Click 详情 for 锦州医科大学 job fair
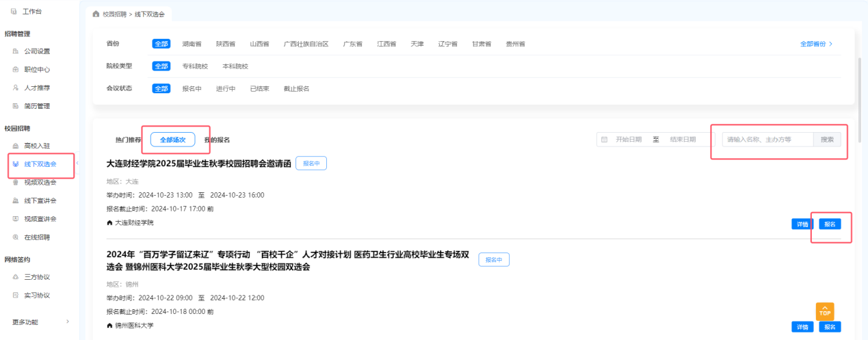The width and height of the screenshot is (868, 340). pyautogui.click(x=802, y=326)
